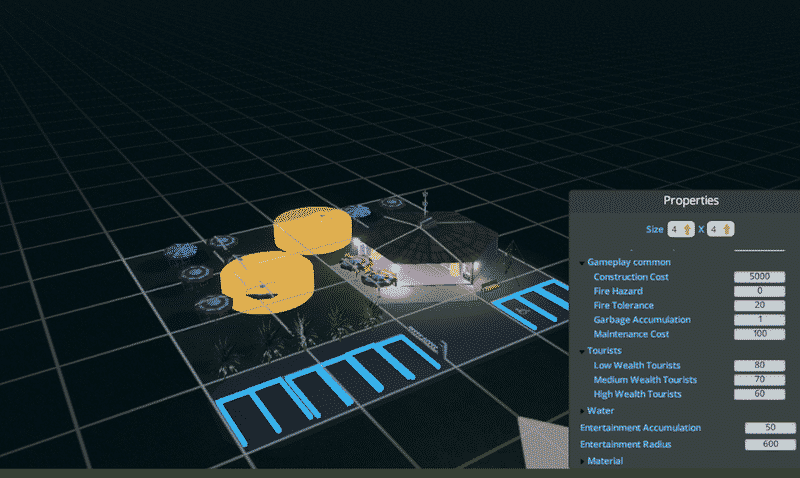Click the Entertainment Radius field
Image resolution: width=800 pixels, height=478 pixels.
click(x=770, y=444)
